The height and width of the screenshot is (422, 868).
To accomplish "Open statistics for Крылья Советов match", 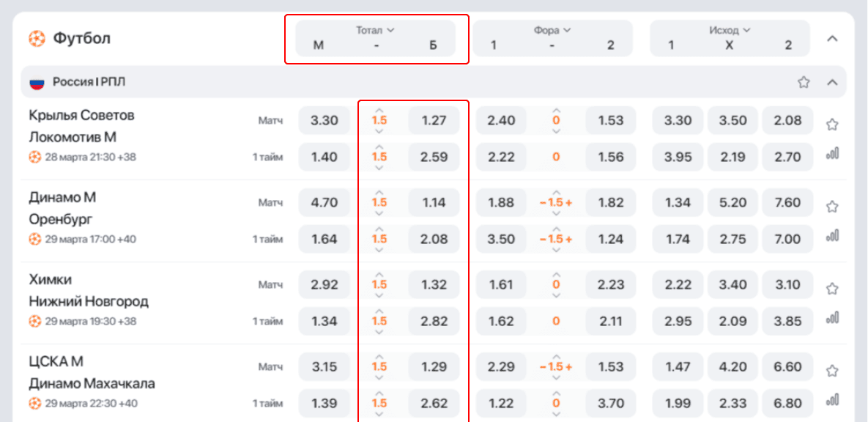I will [x=831, y=154].
